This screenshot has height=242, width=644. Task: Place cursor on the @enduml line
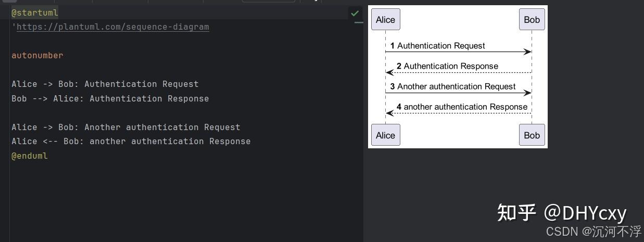pyautogui.click(x=30, y=156)
